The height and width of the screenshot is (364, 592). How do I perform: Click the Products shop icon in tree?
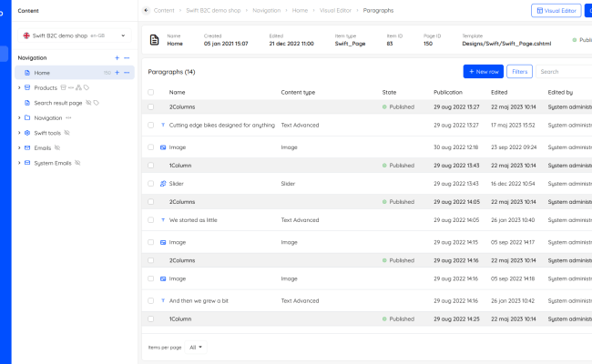[27, 87]
